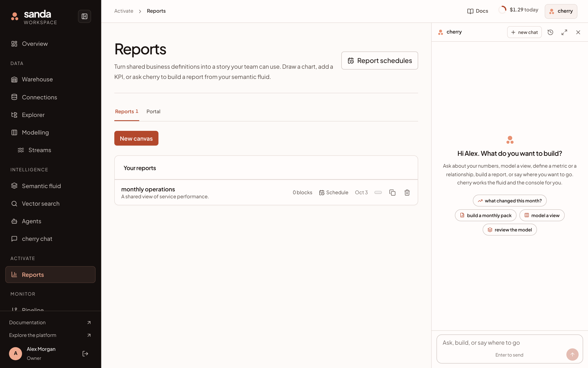Switch to the Portal tab

(153, 111)
